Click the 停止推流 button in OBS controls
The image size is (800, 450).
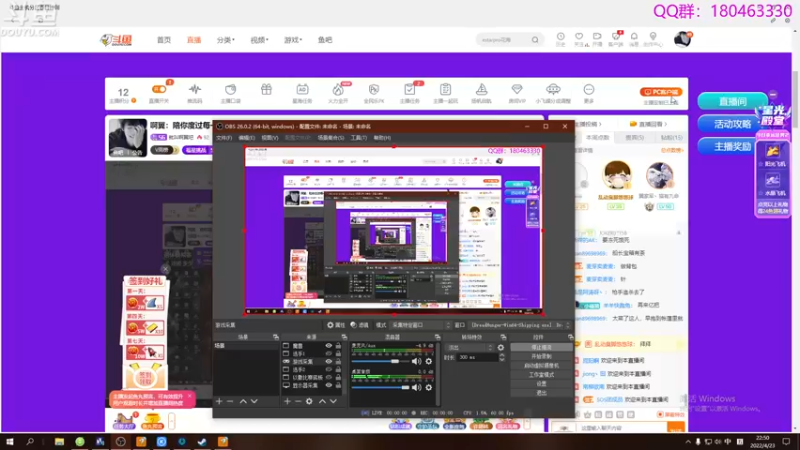[x=541, y=347]
